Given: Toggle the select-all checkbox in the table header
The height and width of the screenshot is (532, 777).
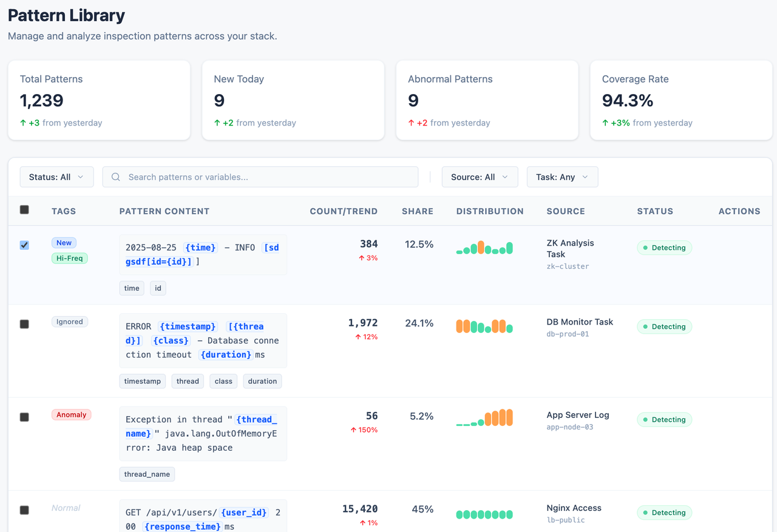Looking at the screenshot, I should [x=24, y=210].
